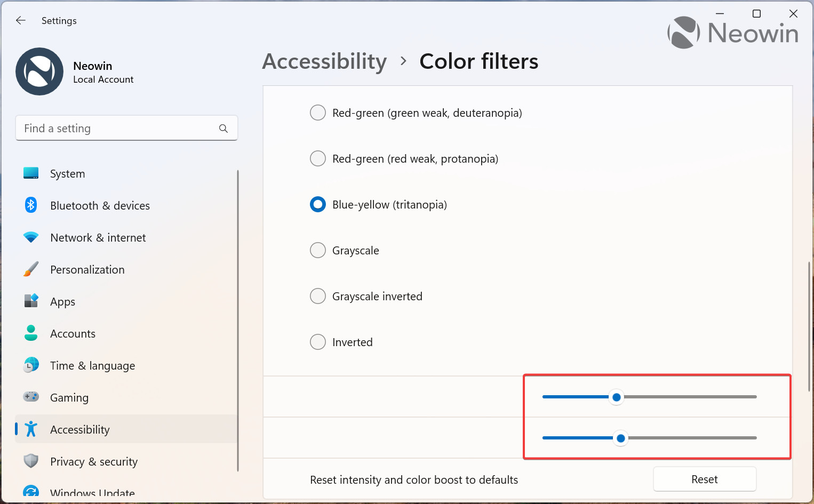Image resolution: width=814 pixels, height=504 pixels.
Task: Click the Bluetooth & devices icon
Action: coord(31,205)
